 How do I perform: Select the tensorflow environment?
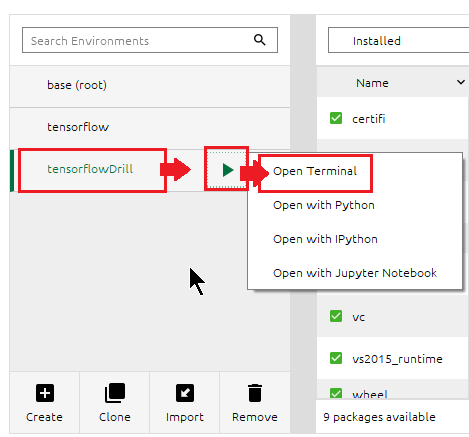(x=150, y=128)
